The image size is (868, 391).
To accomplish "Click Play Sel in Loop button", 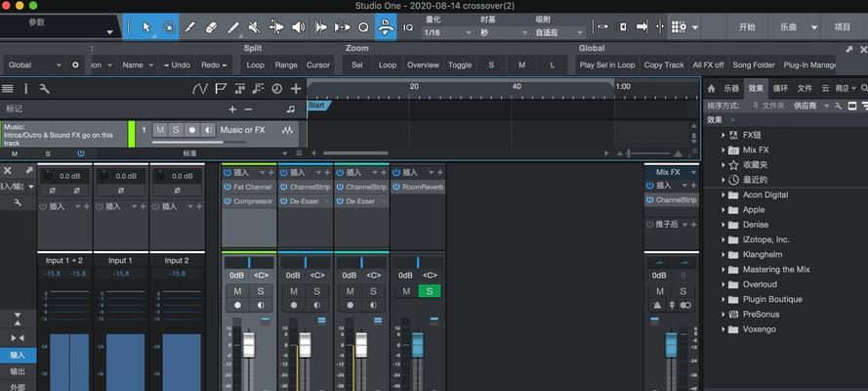I will coord(607,65).
